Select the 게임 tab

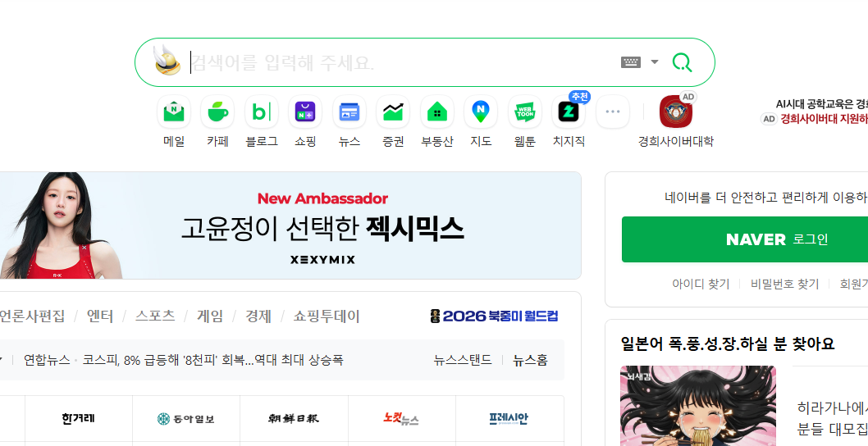click(x=210, y=316)
